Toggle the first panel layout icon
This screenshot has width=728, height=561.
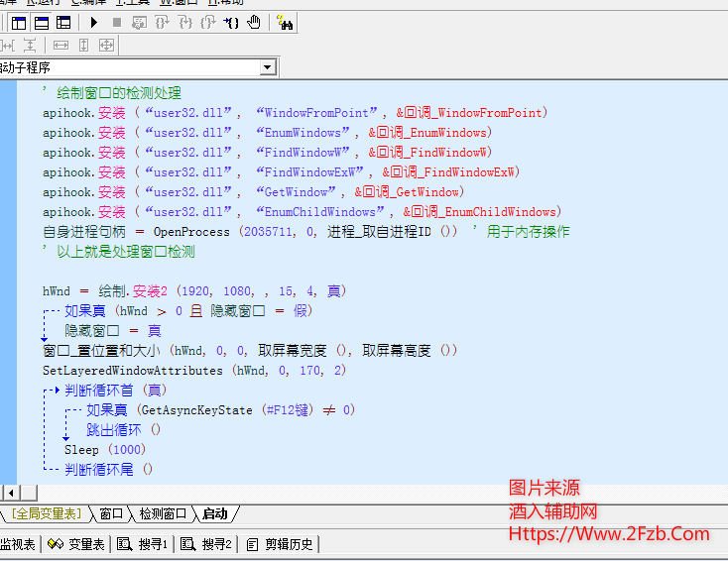click(20, 22)
